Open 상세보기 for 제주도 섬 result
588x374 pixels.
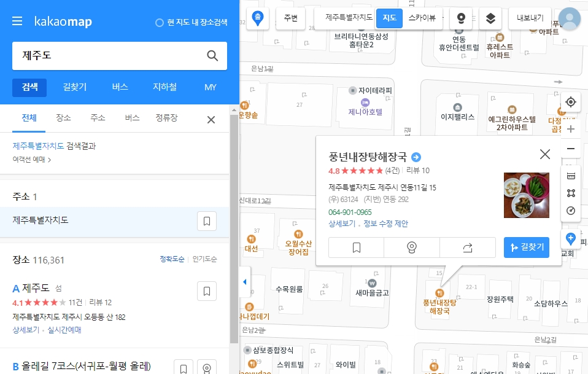pyautogui.click(x=26, y=330)
